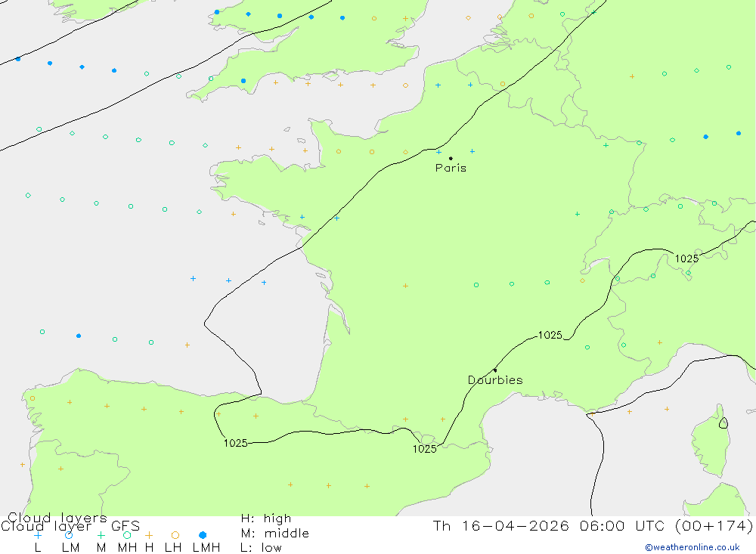The image size is (756, 554).
Task: Click the 'MH' legend label
Action: [127, 548]
